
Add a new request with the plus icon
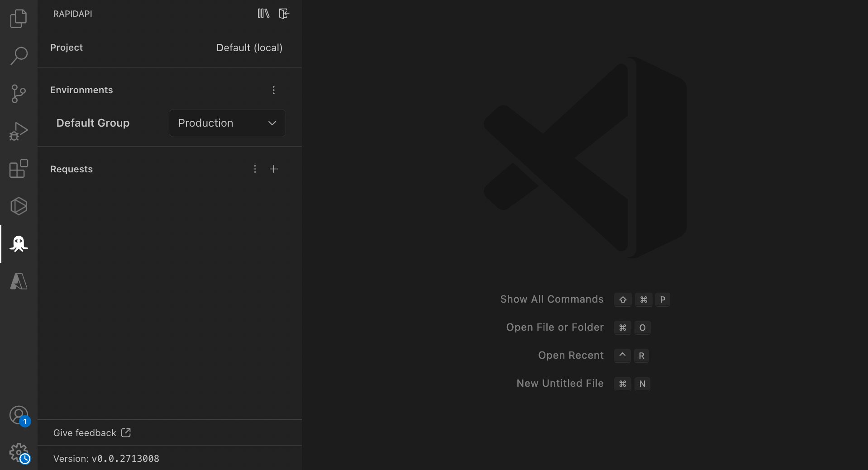point(274,169)
